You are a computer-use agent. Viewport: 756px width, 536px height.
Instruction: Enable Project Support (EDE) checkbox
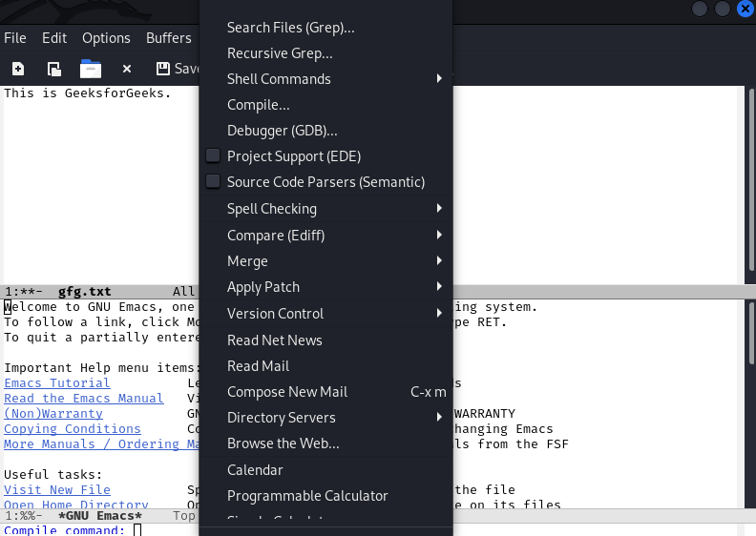213,156
